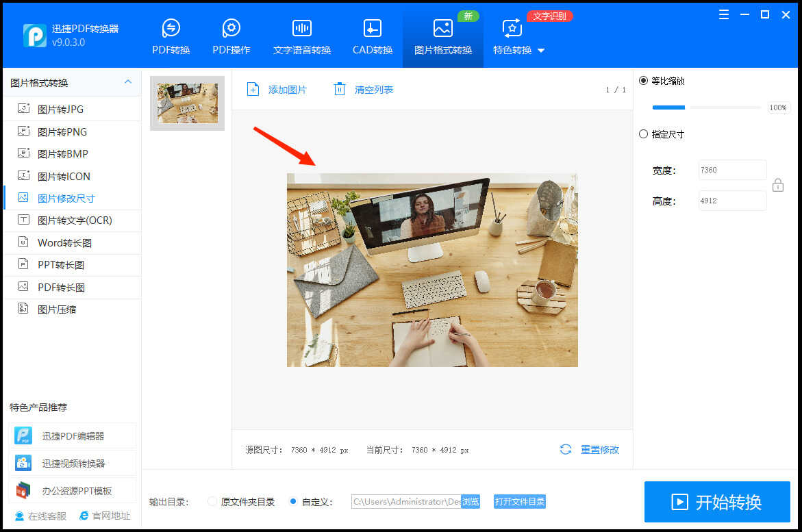The width and height of the screenshot is (802, 532).
Task: Choose 图片转JPG in the sidebar
Action: click(72, 110)
